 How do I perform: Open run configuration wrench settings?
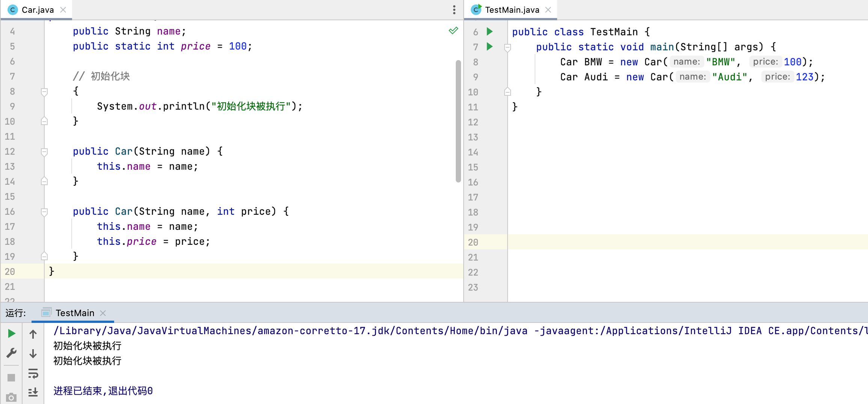(12, 353)
